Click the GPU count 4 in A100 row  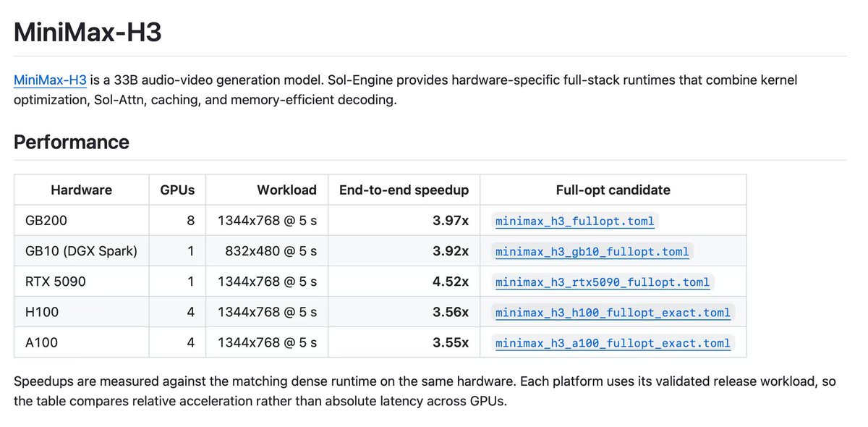pos(191,342)
